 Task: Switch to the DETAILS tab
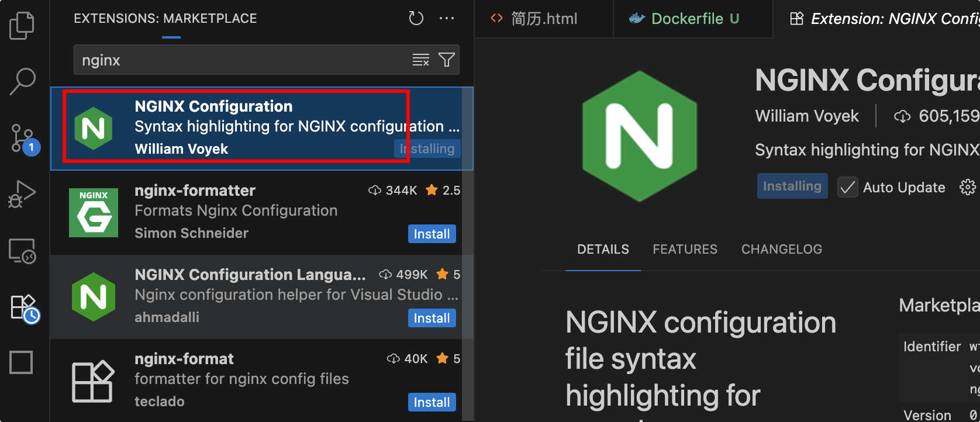coord(603,250)
